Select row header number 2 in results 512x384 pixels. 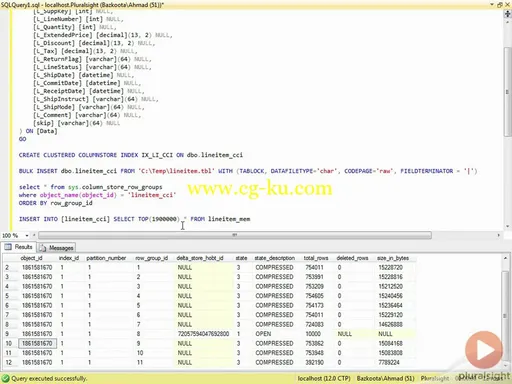10,267
